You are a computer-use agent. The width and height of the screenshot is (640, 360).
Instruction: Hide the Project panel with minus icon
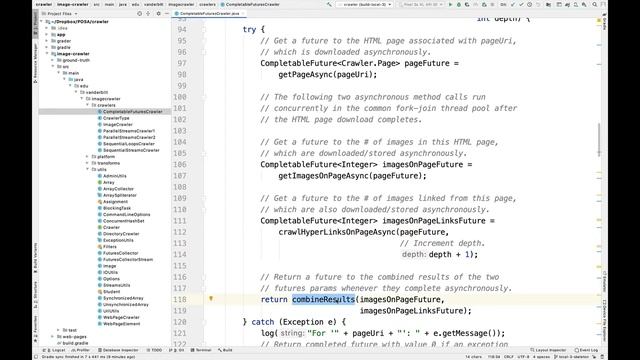pos(167,13)
